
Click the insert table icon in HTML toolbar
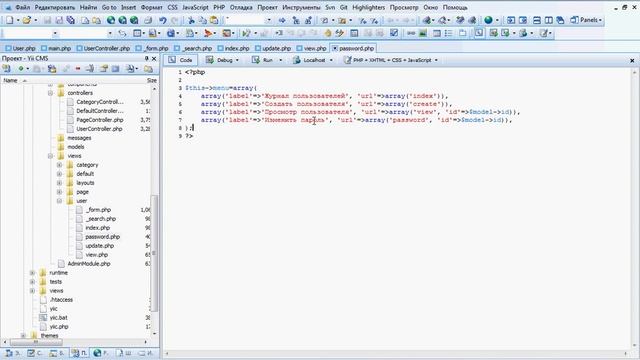point(437,33)
